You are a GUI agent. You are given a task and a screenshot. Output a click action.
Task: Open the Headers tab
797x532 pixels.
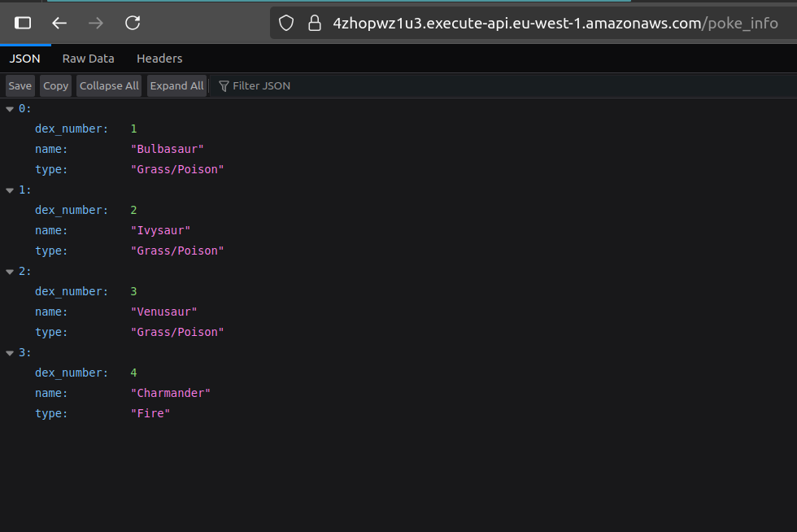159,59
